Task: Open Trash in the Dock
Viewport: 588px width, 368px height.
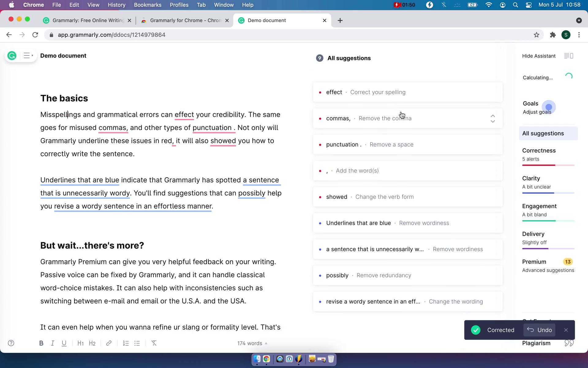Action: (331, 359)
